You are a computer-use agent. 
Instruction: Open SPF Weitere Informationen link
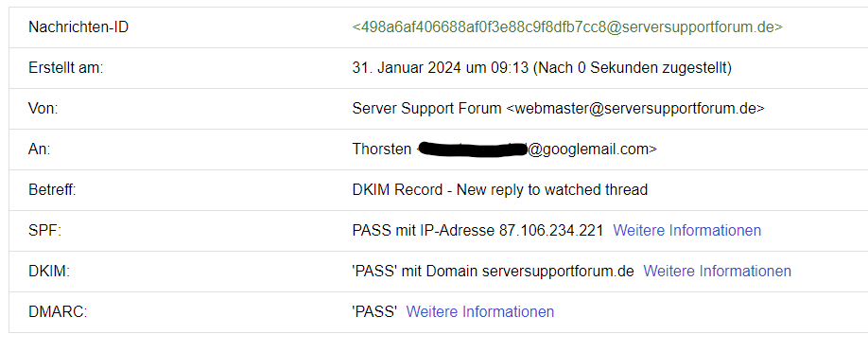point(687,230)
